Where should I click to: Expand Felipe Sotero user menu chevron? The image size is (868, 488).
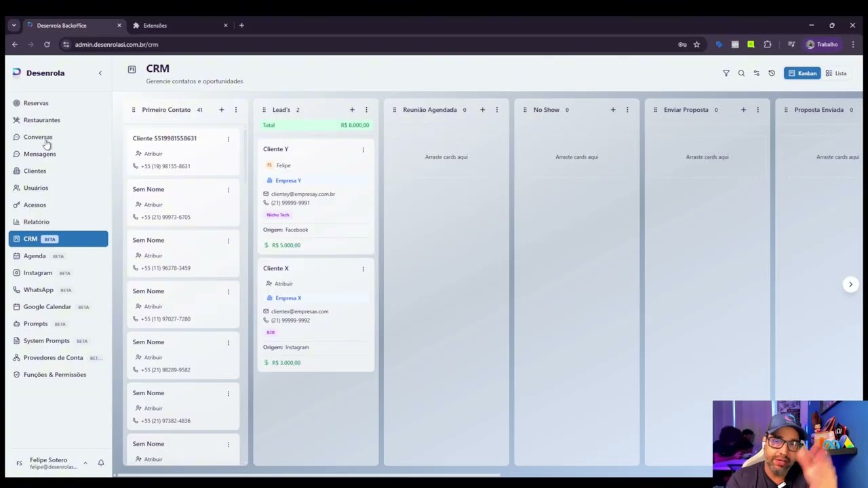click(x=85, y=463)
